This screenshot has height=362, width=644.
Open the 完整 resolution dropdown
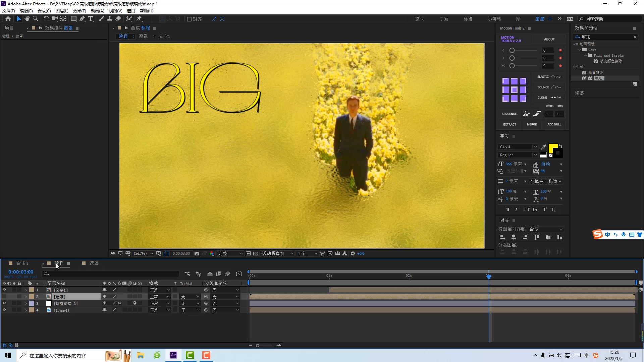pyautogui.click(x=230, y=254)
